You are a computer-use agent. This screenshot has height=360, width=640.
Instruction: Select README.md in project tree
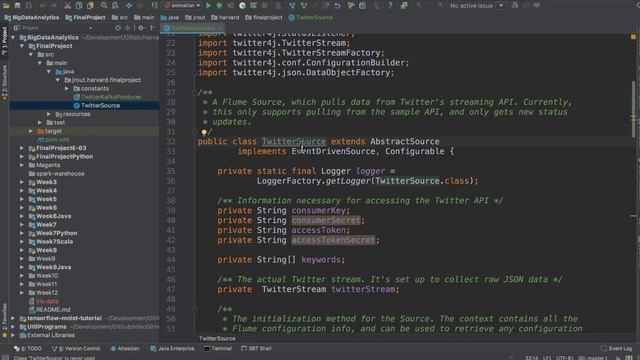click(x=53, y=309)
